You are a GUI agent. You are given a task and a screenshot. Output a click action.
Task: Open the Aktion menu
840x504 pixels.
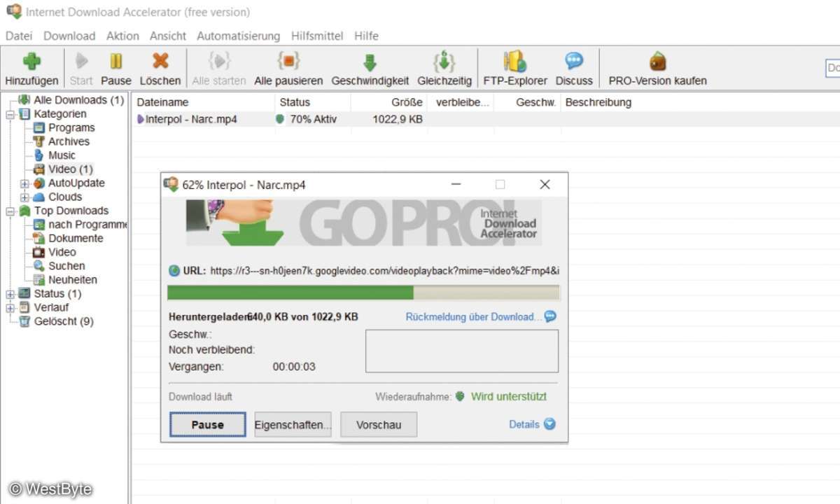pyautogui.click(x=122, y=36)
